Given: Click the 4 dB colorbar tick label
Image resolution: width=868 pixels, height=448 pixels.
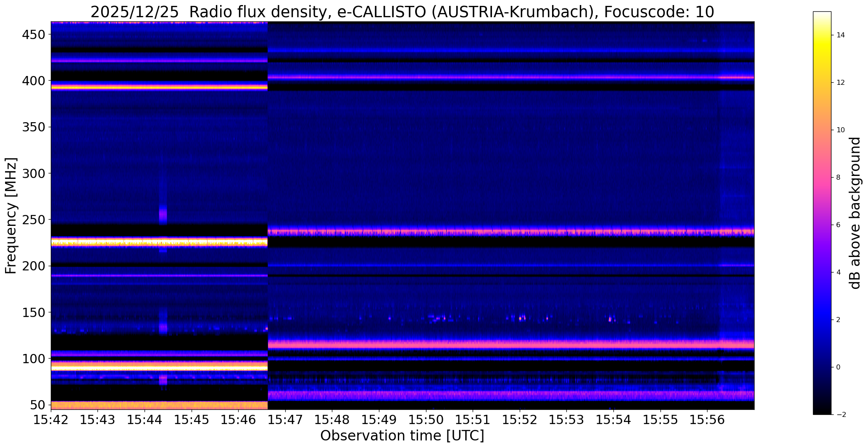Looking at the screenshot, I should point(839,272).
